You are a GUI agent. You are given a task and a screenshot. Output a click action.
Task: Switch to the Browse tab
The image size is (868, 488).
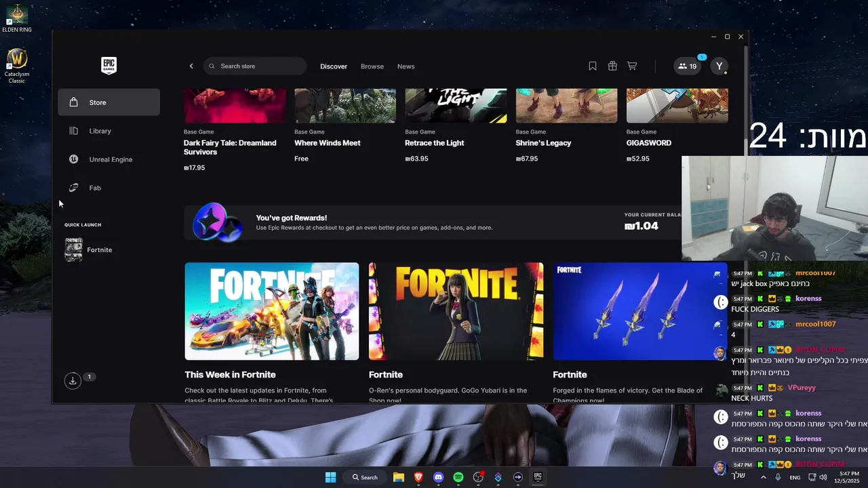[x=372, y=66]
